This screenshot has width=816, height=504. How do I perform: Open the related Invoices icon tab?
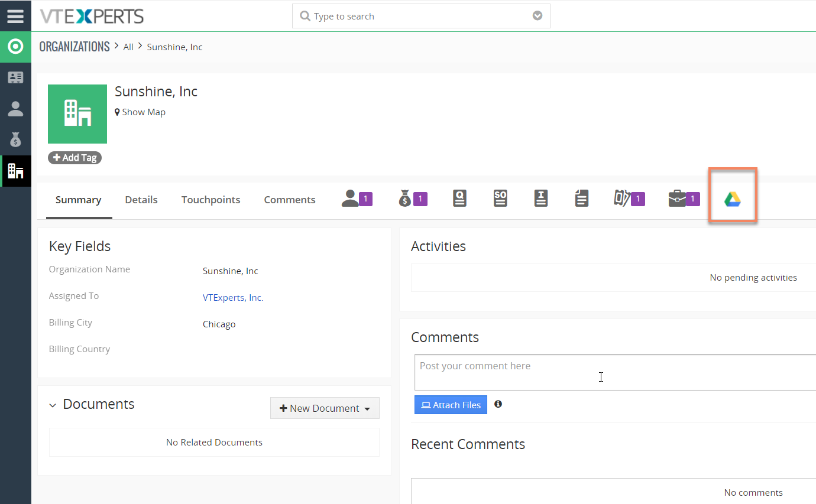pos(541,199)
